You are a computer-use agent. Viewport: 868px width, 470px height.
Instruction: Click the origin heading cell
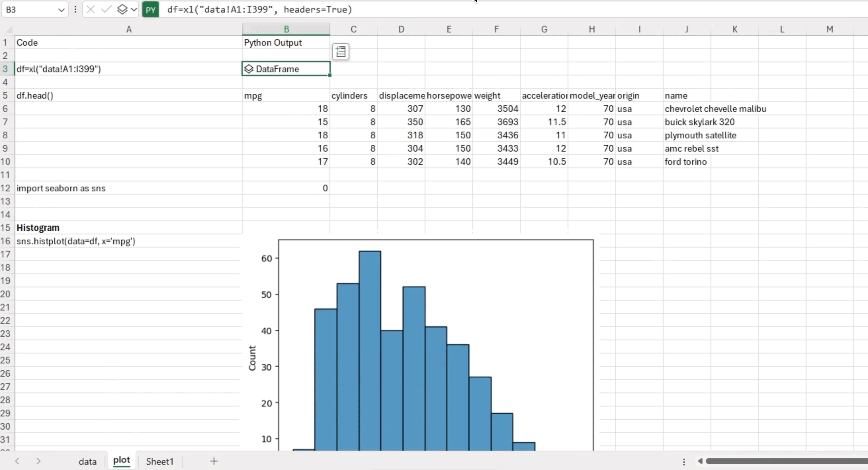click(639, 95)
